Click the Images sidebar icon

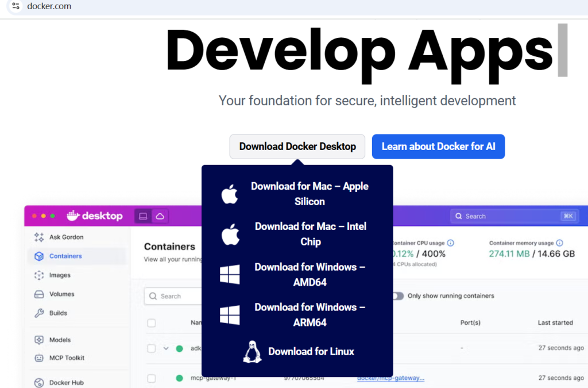pyautogui.click(x=39, y=275)
